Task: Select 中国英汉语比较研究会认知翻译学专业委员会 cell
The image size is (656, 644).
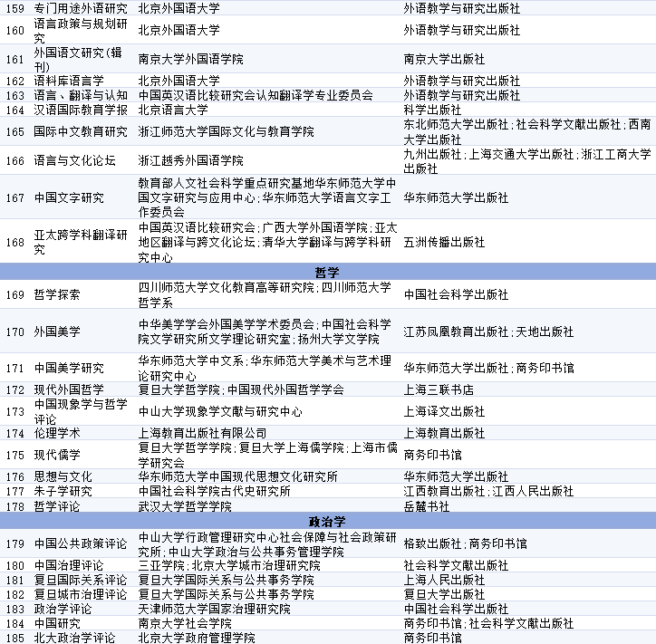Action: click(x=256, y=95)
